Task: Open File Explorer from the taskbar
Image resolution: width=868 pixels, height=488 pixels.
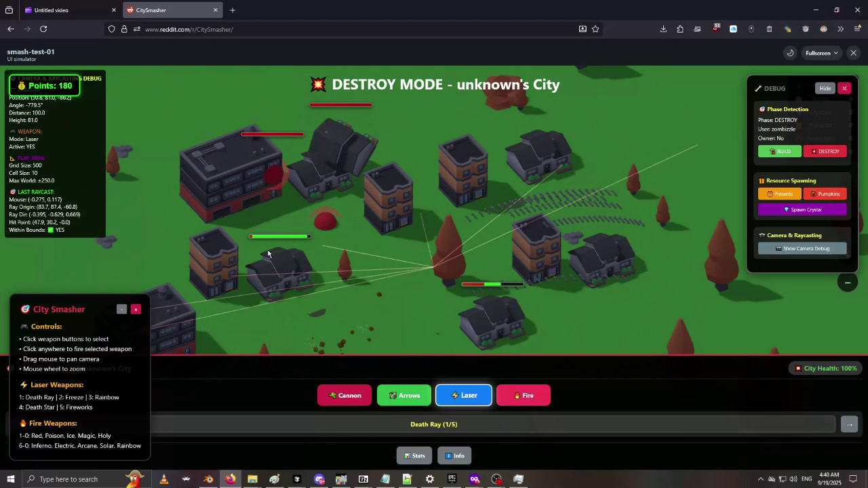Action: click(252, 479)
